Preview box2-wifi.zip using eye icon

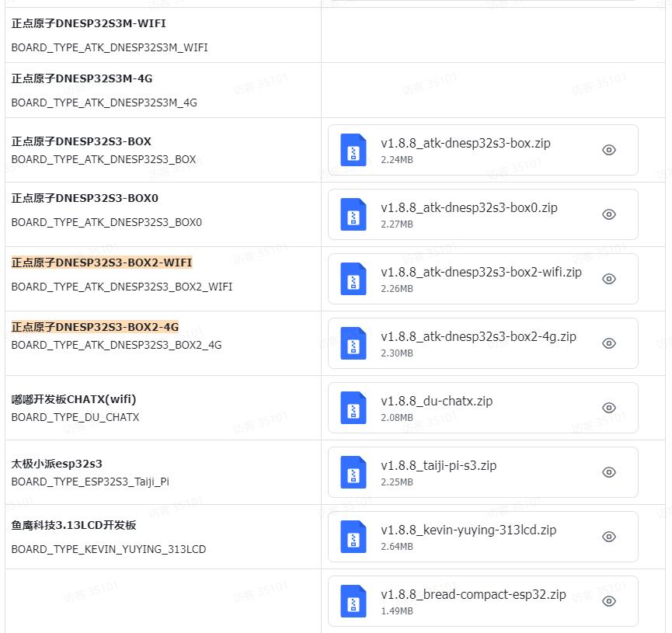point(609,279)
